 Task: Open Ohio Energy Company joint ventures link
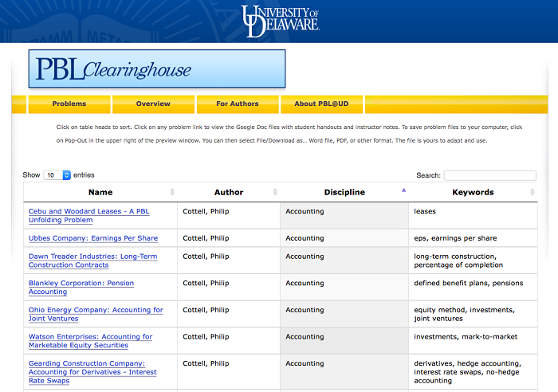[x=96, y=314]
